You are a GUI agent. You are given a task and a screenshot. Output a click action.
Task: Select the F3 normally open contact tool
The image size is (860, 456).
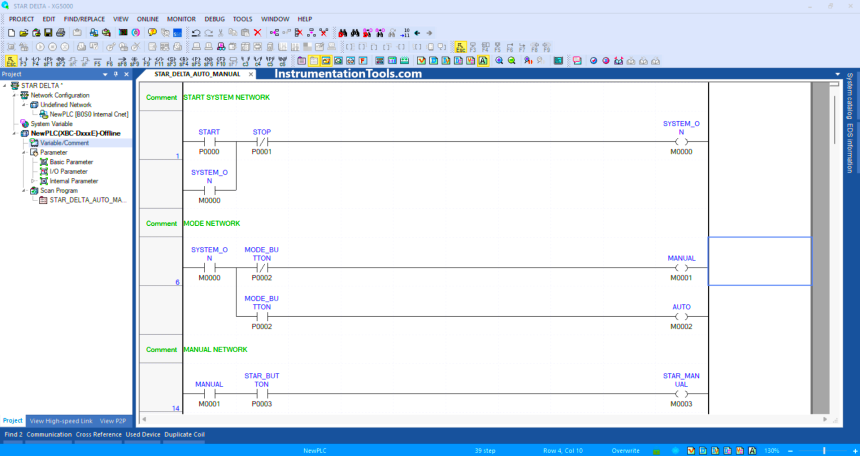23,61
